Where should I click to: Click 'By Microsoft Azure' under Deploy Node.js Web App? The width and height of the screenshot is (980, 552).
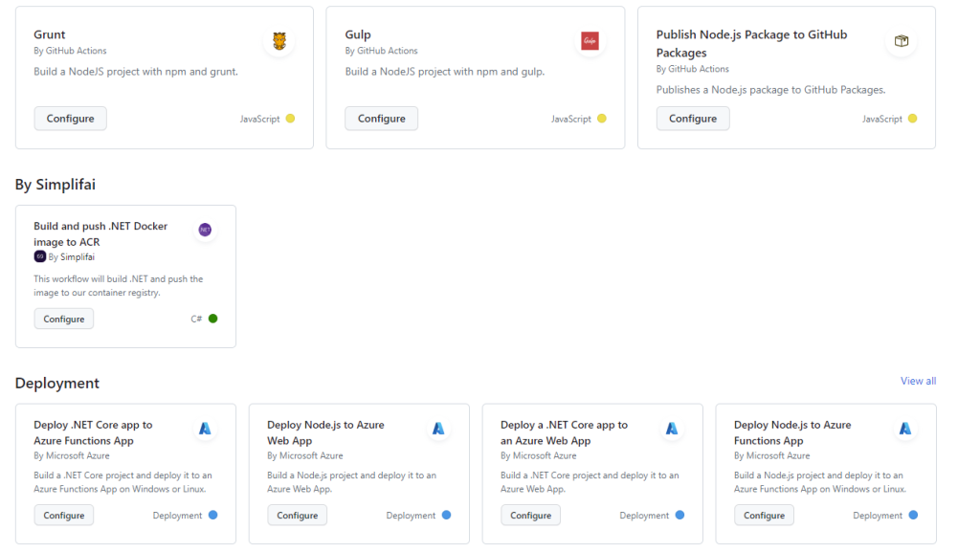[305, 455]
